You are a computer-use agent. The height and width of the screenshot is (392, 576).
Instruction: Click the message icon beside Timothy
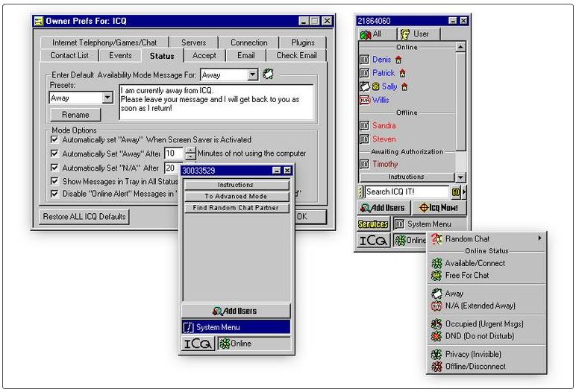coord(364,164)
